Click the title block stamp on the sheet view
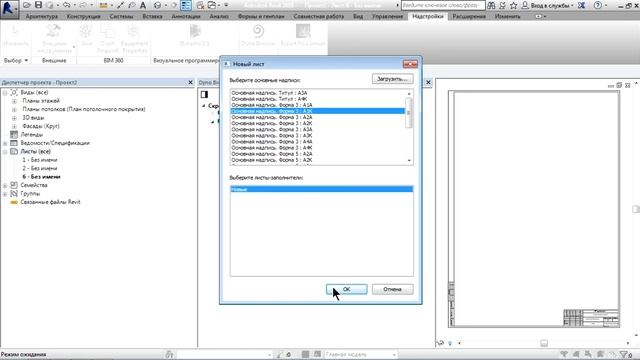The height and width of the screenshot is (360, 640). click(x=591, y=317)
